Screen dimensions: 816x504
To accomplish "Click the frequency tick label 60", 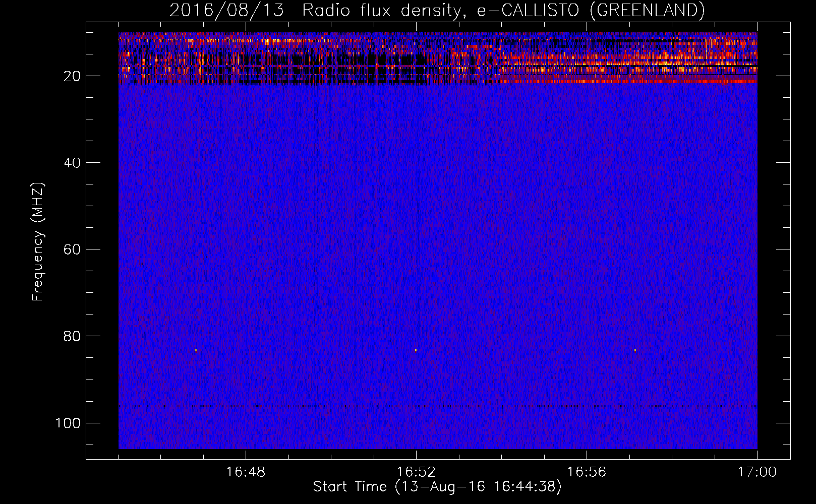I will tap(72, 249).
